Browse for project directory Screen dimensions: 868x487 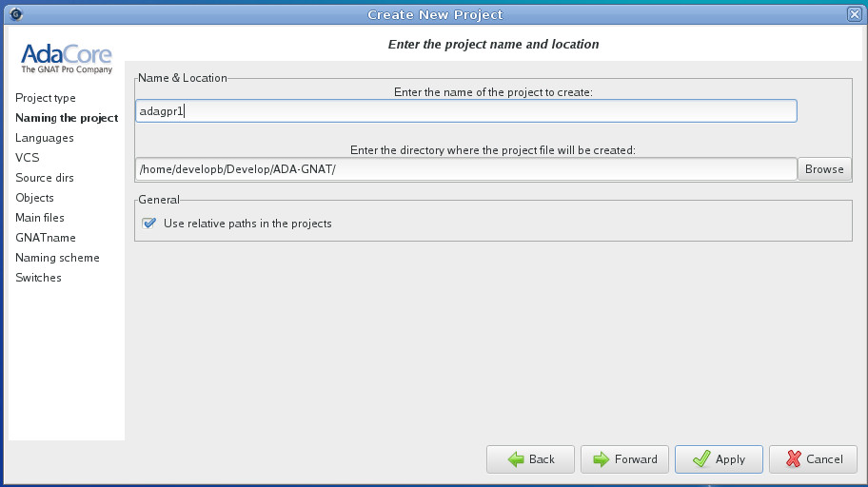(x=824, y=169)
